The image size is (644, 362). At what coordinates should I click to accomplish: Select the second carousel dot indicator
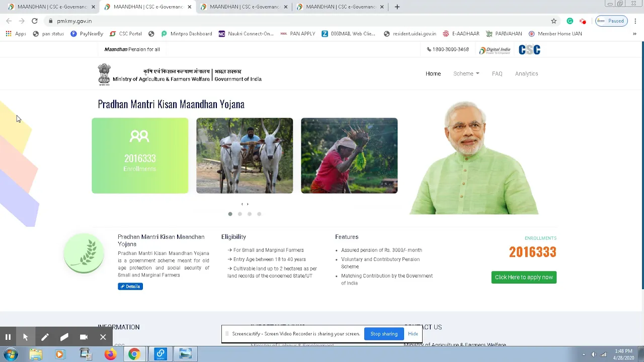[x=240, y=214]
